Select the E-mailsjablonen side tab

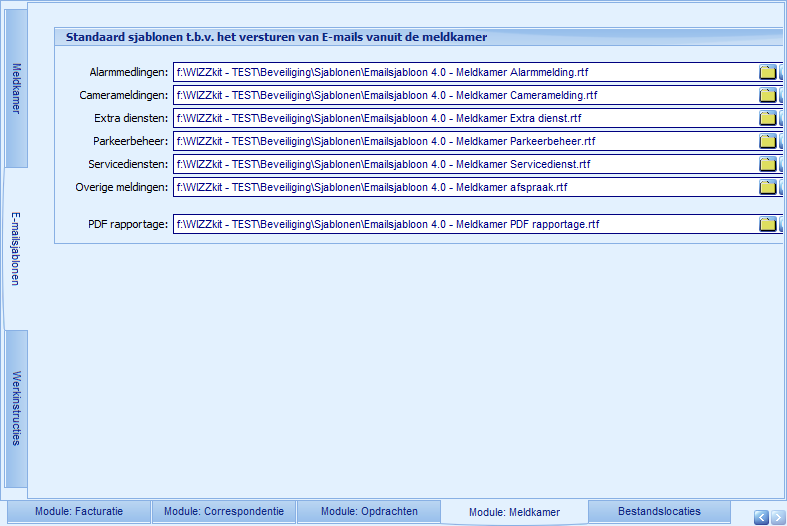pyautogui.click(x=16, y=248)
